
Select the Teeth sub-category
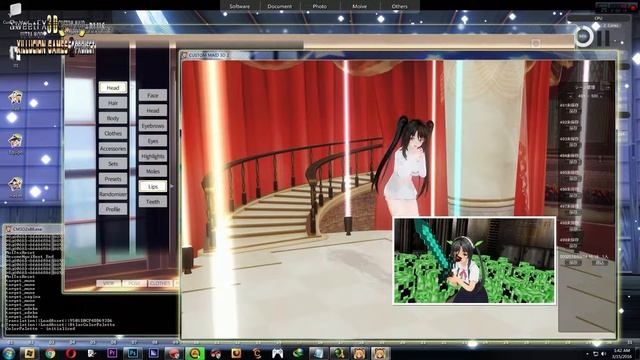(x=153, y=202)
